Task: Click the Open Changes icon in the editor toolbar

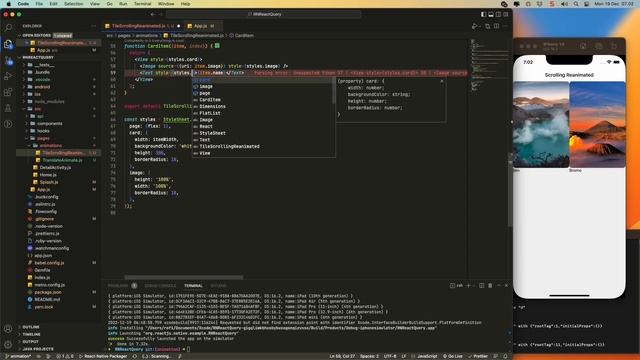Action: [x=487, y=26]
